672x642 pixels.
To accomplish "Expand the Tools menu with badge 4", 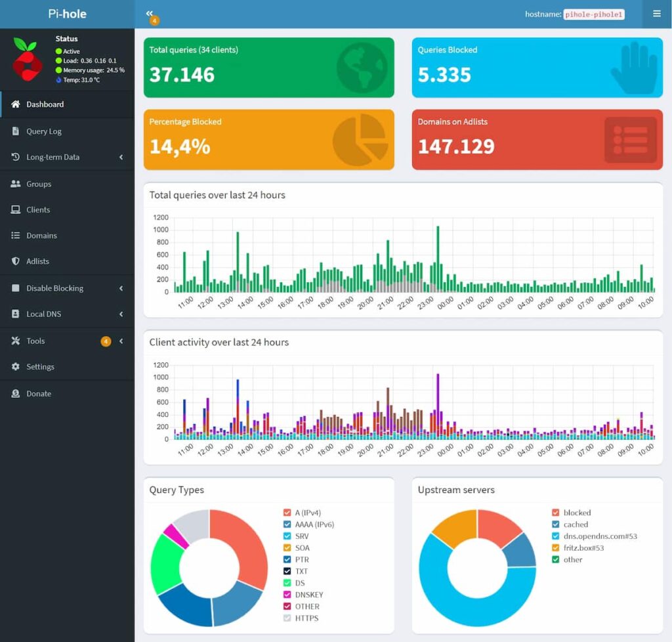I will 37,341.
